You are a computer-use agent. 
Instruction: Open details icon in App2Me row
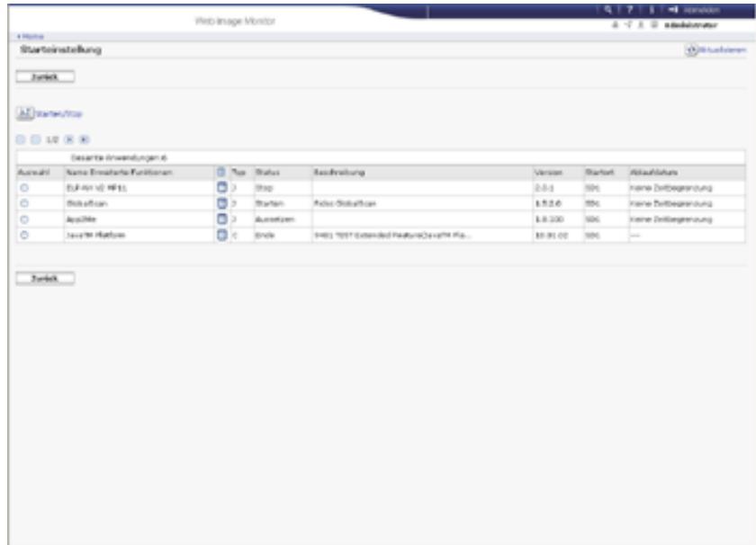pyautogui.click(x=221, y=219)
